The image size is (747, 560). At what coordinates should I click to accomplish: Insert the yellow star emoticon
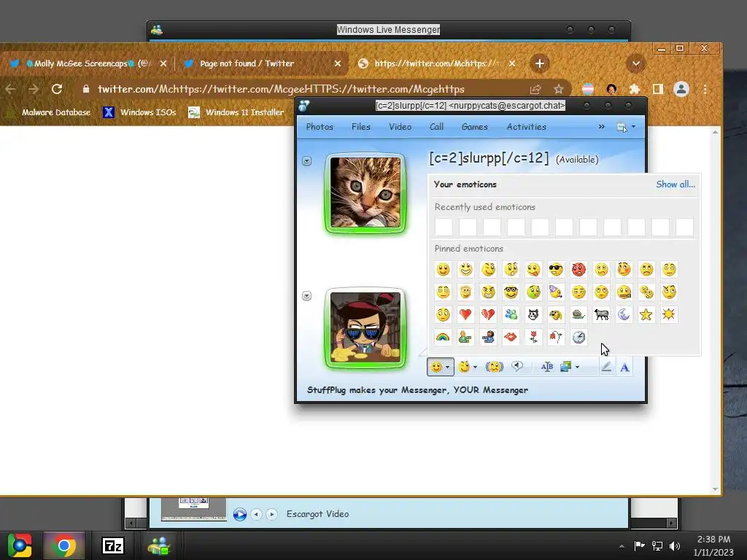click(646, 314)
